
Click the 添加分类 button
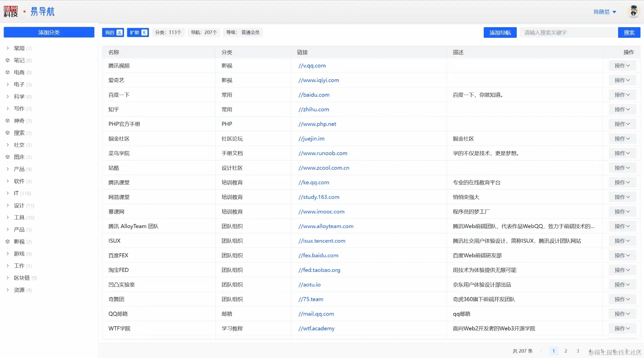coord(49,32)
